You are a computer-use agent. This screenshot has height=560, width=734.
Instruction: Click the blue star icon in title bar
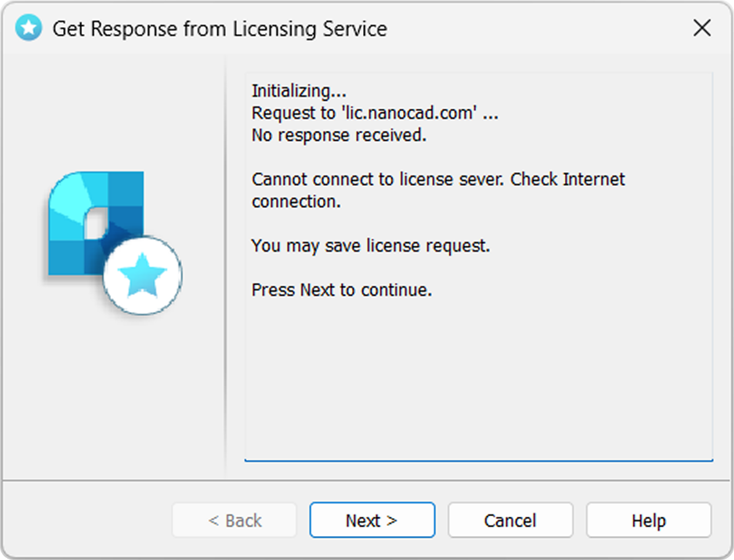28,28
